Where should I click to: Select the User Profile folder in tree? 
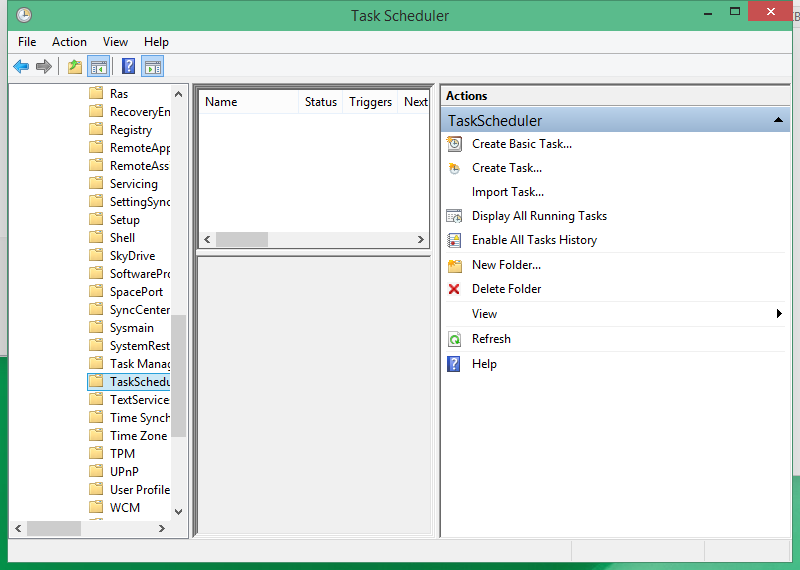[140, 489]
